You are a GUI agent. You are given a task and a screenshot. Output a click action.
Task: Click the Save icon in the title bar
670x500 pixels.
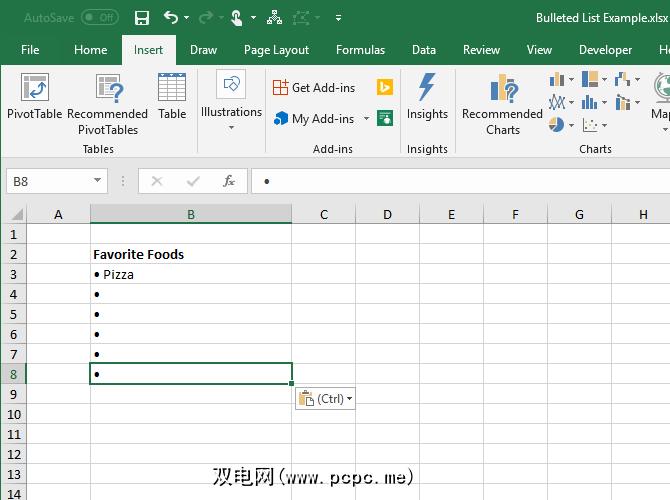point(141,18)
